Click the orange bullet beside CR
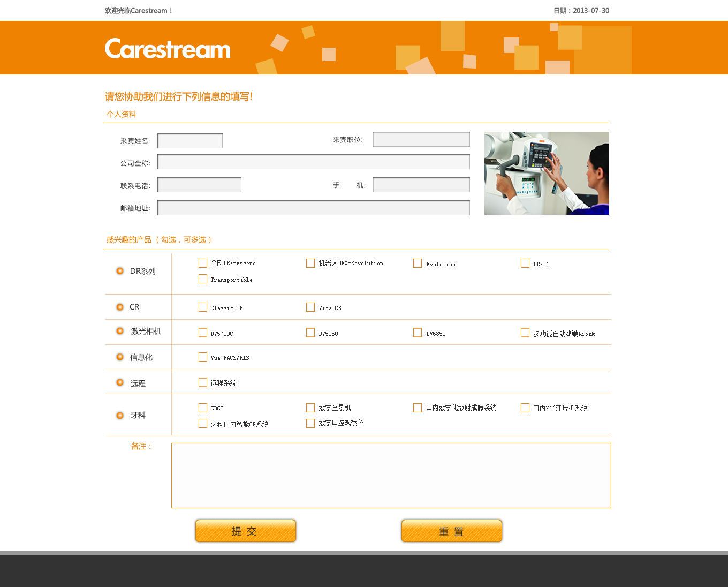The image size is (728, 587). click(120, 307)
